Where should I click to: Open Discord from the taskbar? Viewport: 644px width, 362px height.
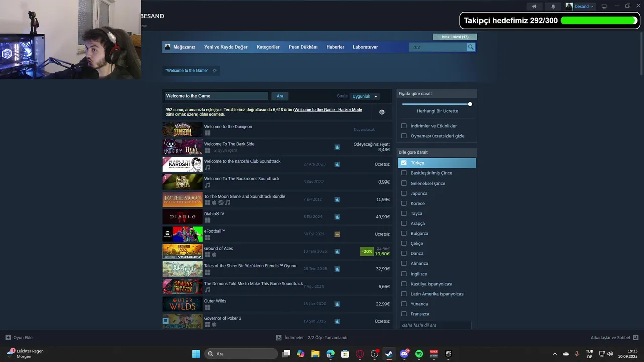tap(404, 354)
